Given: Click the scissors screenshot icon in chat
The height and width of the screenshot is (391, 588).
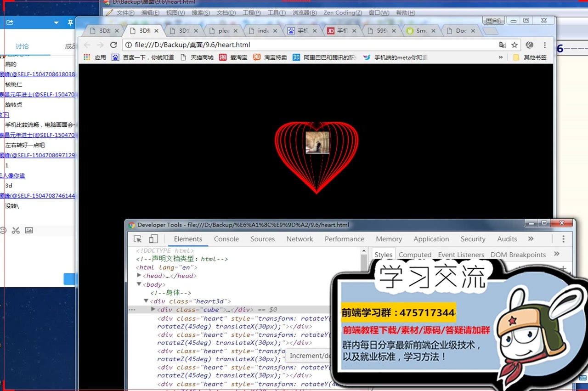Looking at the screenshot, I should point(16,230).
